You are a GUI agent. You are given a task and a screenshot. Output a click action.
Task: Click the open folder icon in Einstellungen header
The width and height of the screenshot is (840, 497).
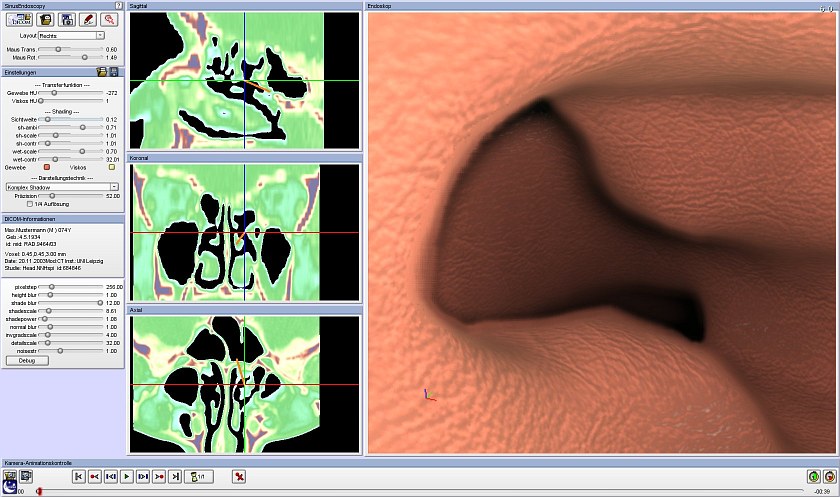point(101,73)
